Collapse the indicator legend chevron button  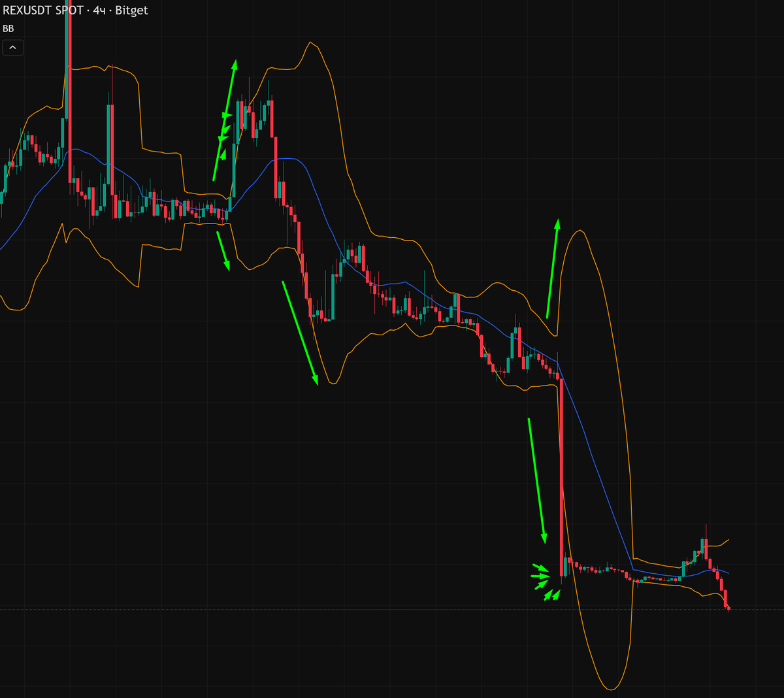(x=13, y=47)
